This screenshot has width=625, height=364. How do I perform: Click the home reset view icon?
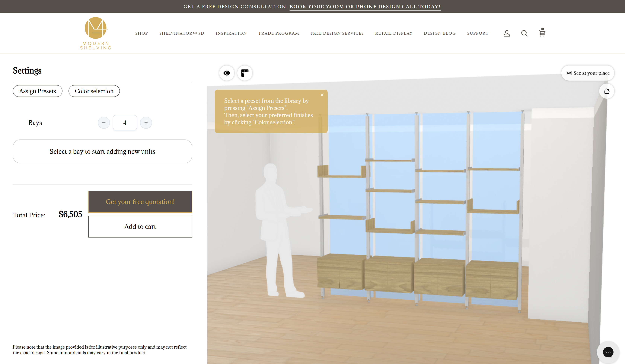[606, 91]
